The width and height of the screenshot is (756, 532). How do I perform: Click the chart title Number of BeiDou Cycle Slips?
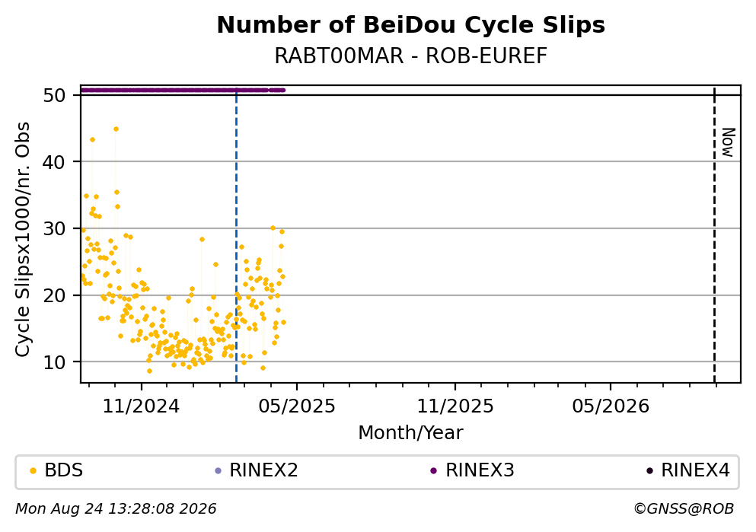coord(411,25)
